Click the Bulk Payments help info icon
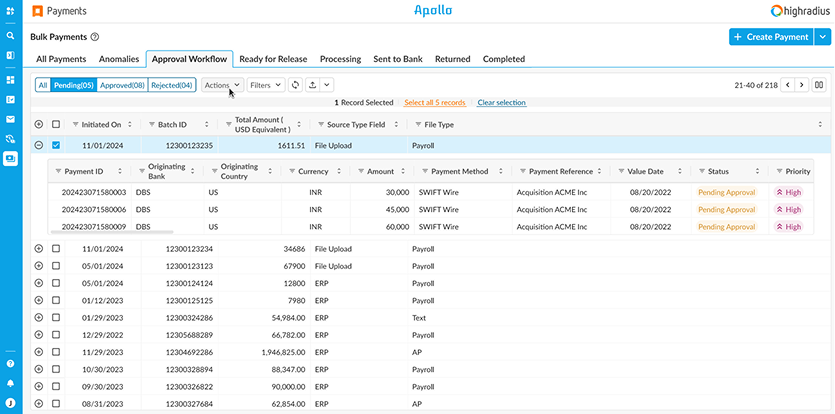835x414 pixels. [95, 37]
